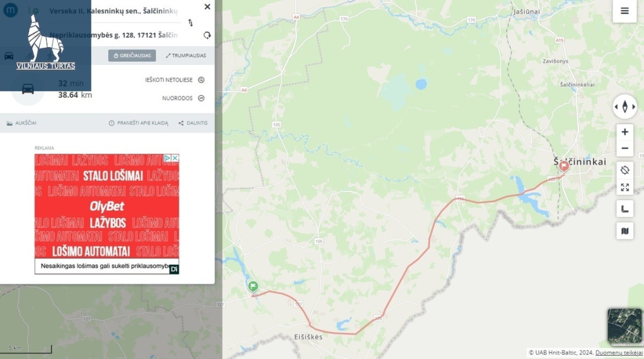Image resolution: width=644 pixels, height=359 pixels.
Task: Edit the Nepriklausomybės g. 128 destination field
Action: click(x=113, y=35)
